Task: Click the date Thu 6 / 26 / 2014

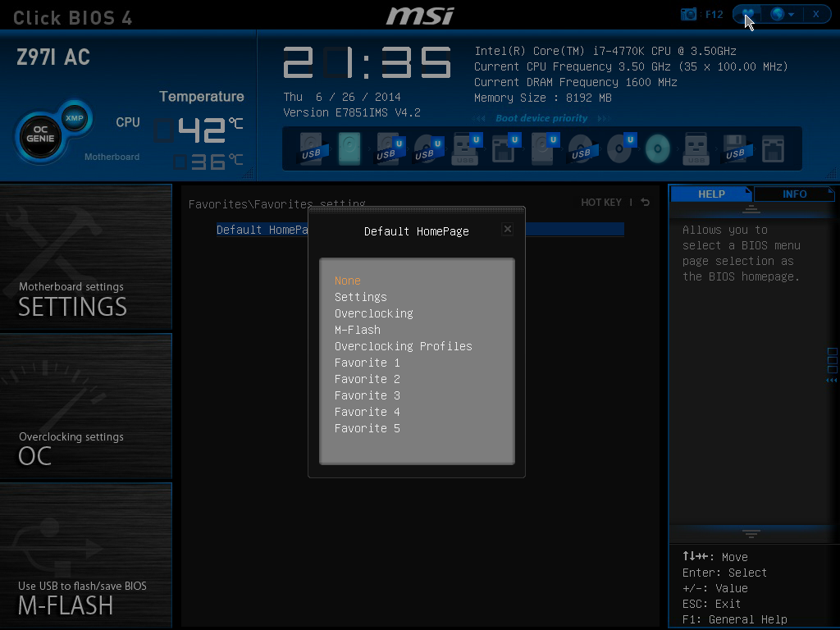Action: (342, 97)
